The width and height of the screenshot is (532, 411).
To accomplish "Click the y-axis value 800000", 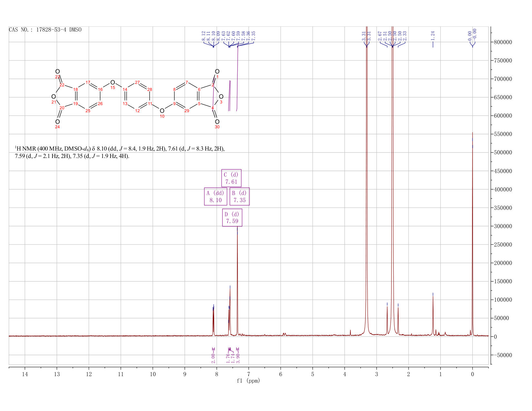I will click(x=503, y=42).
